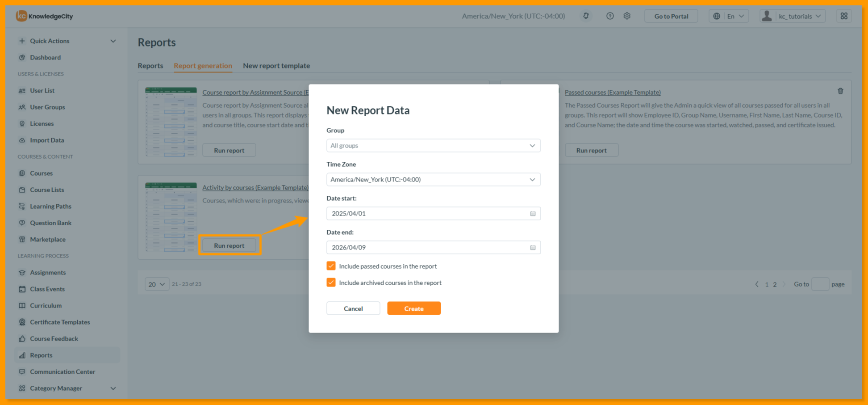
Task: Open Marketplace in sidebar
Action: click(47, 239)
